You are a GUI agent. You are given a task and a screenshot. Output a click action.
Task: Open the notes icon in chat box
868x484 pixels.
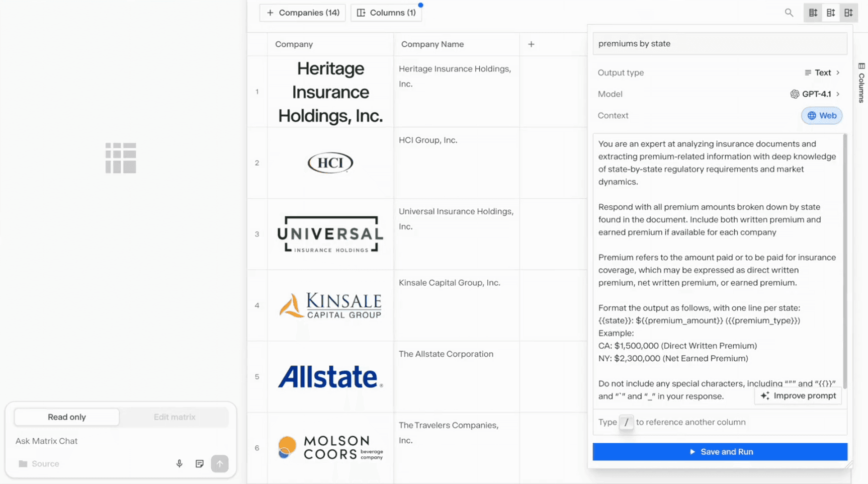(x=200, y=463)
